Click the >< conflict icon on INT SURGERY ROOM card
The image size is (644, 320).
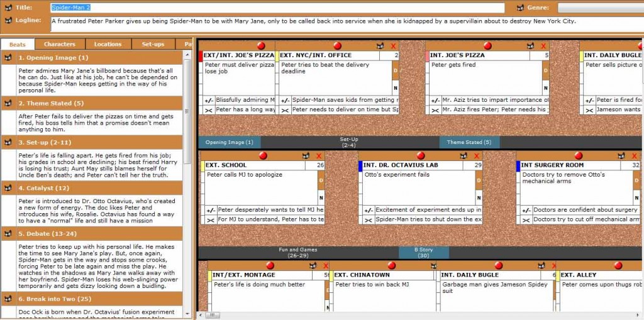(x=525, y=220)
